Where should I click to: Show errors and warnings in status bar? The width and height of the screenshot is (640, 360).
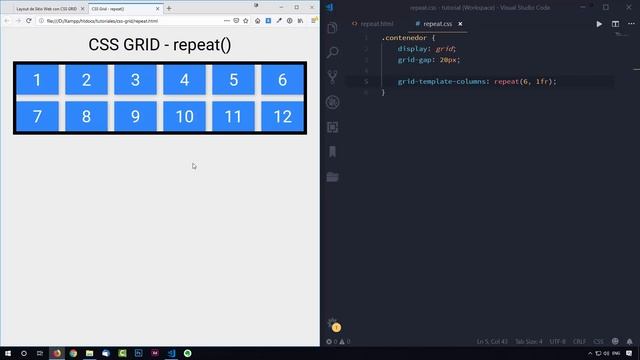tap(338, 342)
